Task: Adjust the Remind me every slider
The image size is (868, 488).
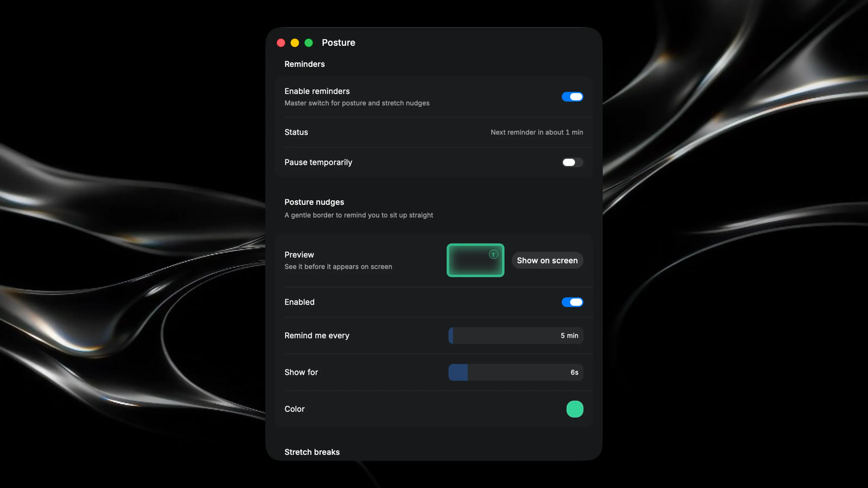Action: [516, 335]
